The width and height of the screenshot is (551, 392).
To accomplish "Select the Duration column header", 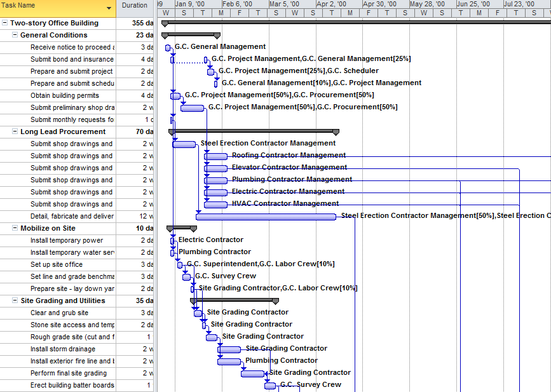I will 134,6.
